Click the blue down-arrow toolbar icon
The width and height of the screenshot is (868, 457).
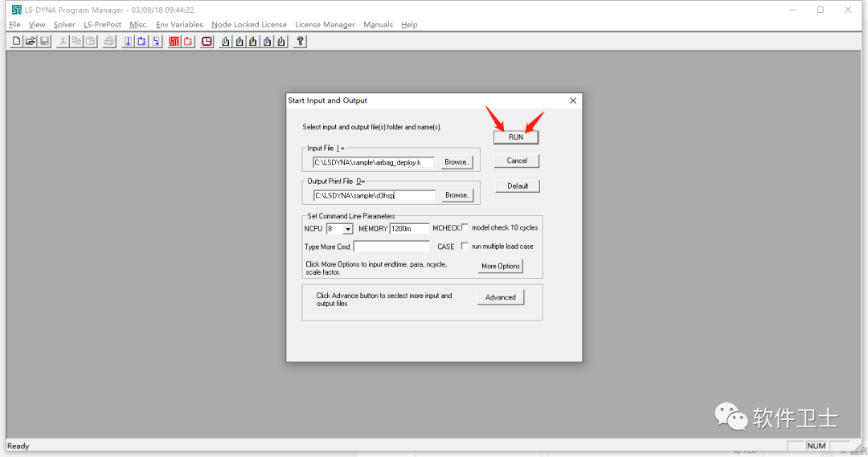pyautogui.click(x=128, y=42)
